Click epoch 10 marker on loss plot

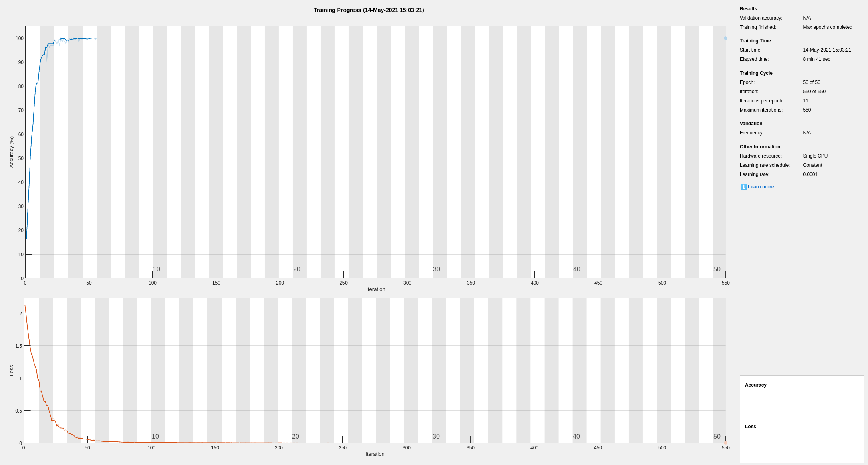click(155, 437)
